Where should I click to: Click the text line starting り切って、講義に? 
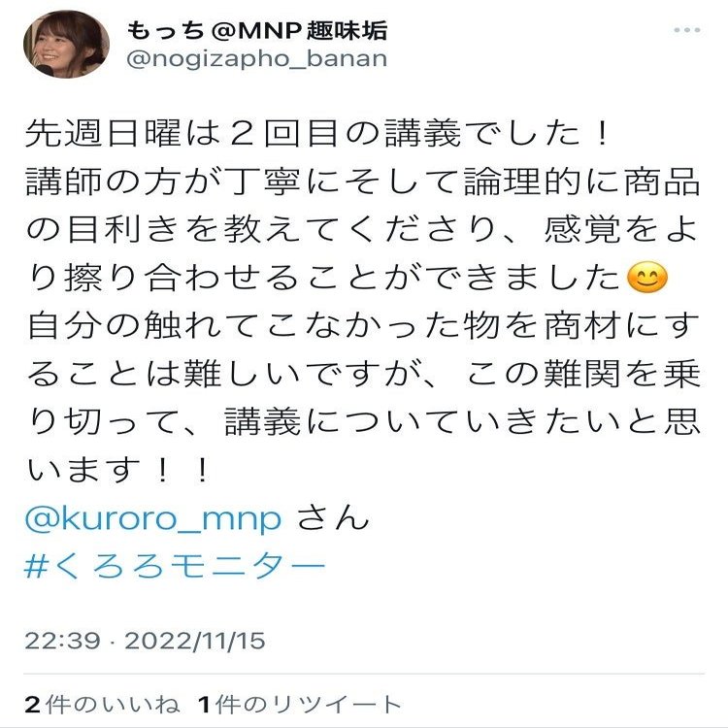click(363, 421)
